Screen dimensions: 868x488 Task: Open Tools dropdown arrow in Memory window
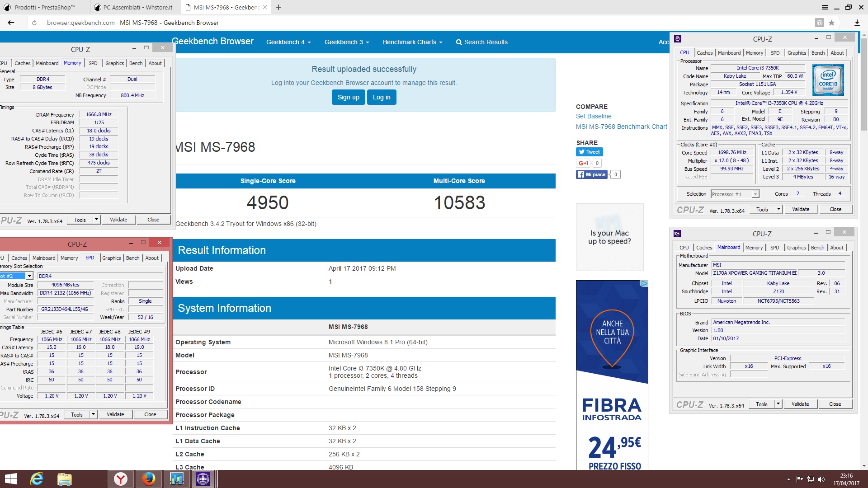(x=96, y=220)
